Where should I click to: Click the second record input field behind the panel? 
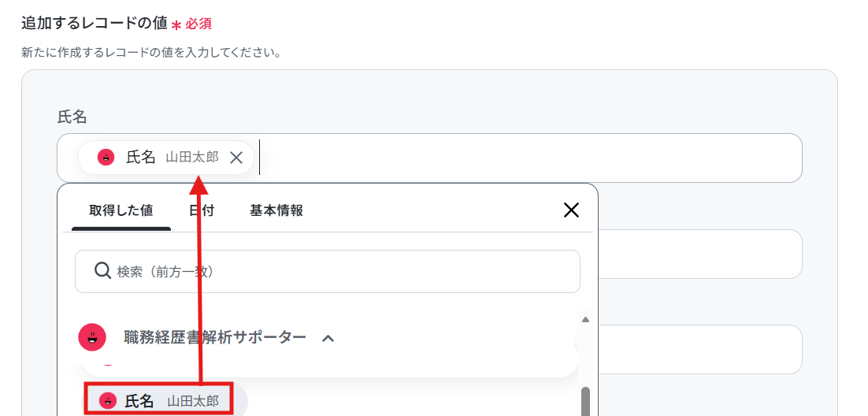point(700,254)
